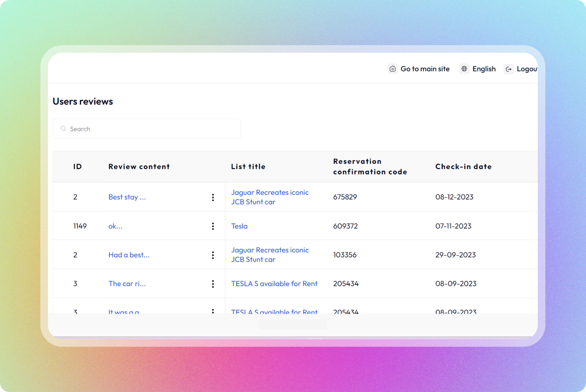Select reservation code 103356
The width and height of the screenshot is (586, 392).
pos(345,255)
